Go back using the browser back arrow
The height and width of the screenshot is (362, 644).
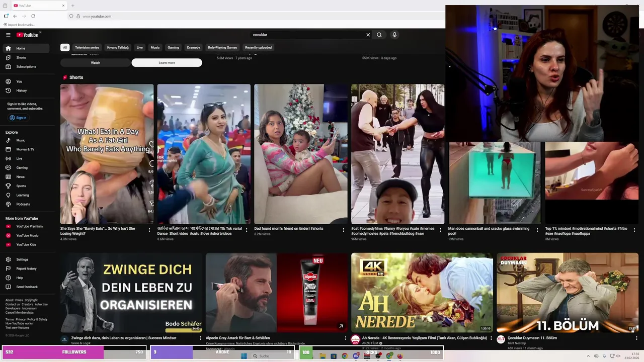15,16
